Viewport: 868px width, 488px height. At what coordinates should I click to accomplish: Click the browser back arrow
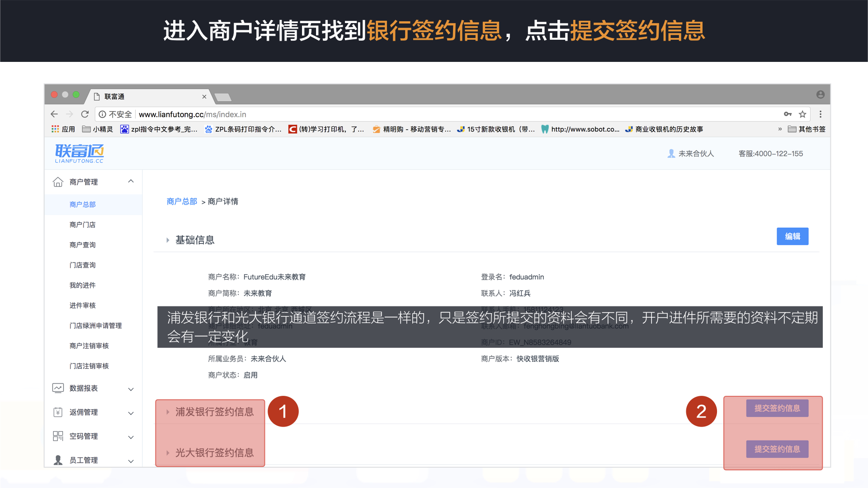point(54,114)
